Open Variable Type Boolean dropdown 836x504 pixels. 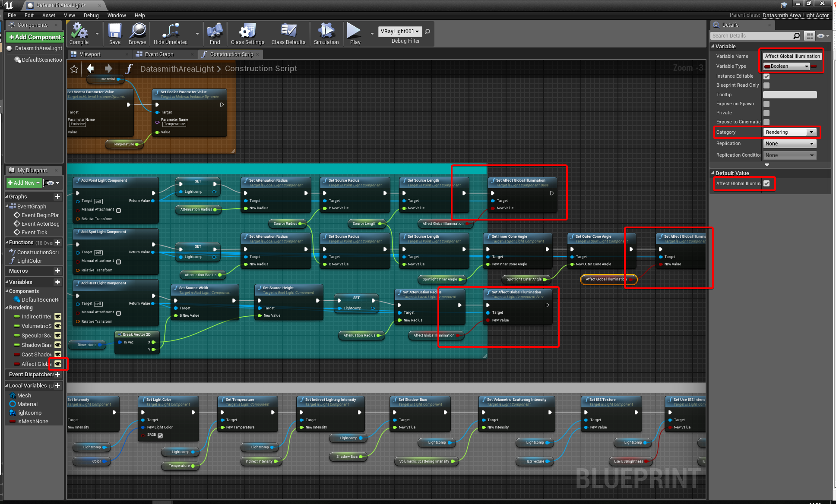(x=786, y=66)
